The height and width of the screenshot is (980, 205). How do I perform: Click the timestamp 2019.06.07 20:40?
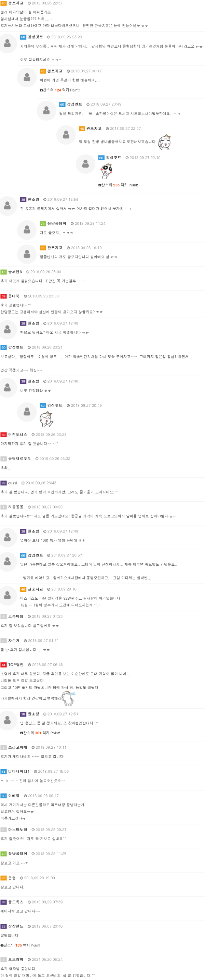point(47,926)
